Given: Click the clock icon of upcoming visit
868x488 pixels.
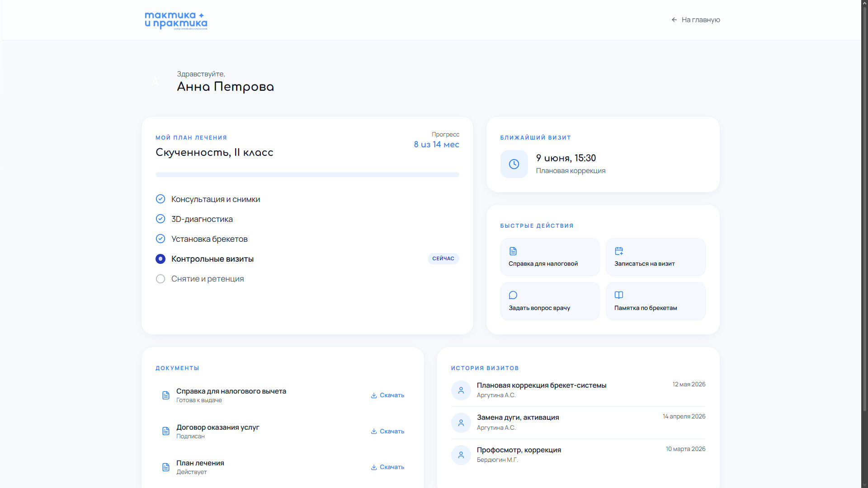Looking at the screenshot, I should tap(514, 164).
